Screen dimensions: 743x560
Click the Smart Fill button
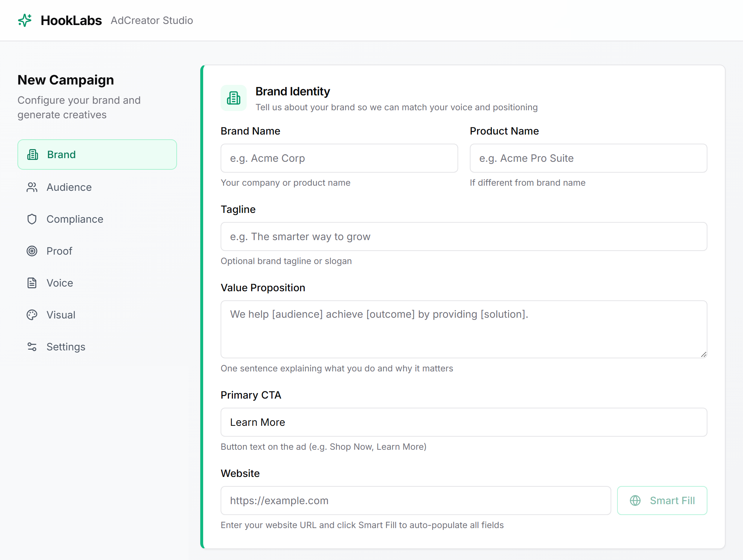click(662, 501)
